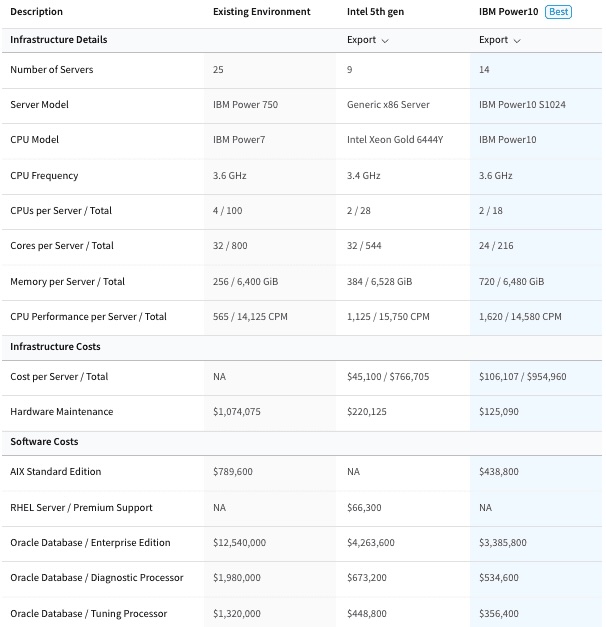Select the $1,980,000 diagnostic cost cell
Viewport: 606px width, 627px height.
[x=236, y=577]
